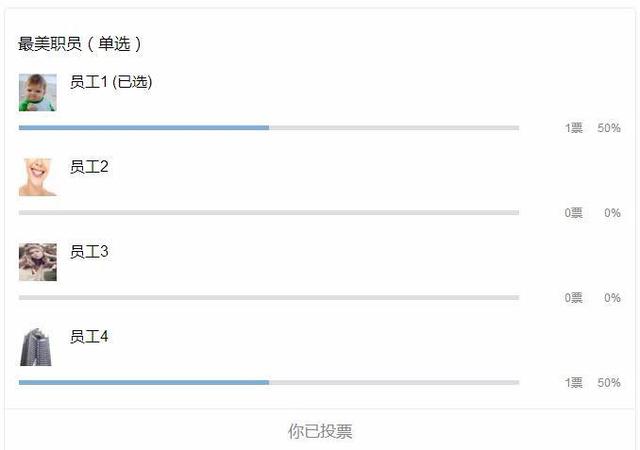640x450 pixels.
Task: Select the 员工4 option label
Action: (x=89, y=337)
